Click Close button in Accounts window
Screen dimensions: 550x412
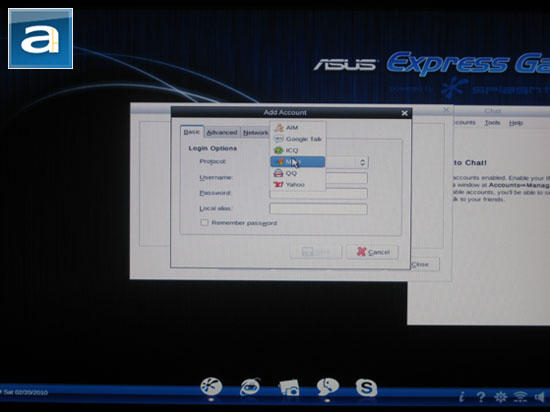click(424, 264)
